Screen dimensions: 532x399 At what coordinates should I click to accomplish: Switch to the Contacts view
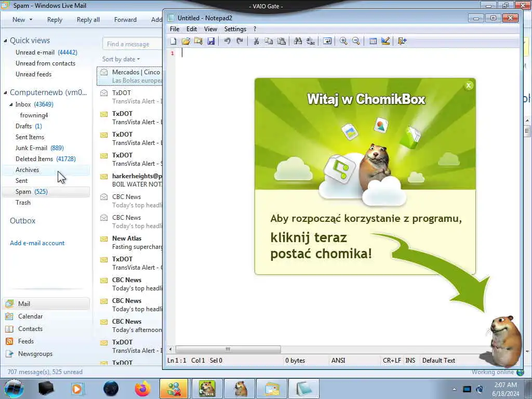click(30, 329)
